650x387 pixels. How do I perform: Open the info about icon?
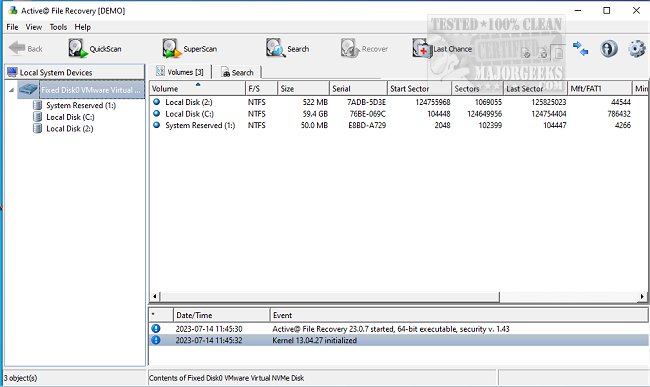coord(609,48)
